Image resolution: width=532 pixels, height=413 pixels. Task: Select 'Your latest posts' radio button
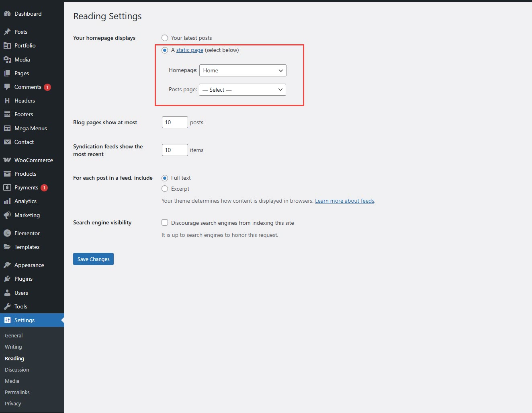tap(165, 38)
